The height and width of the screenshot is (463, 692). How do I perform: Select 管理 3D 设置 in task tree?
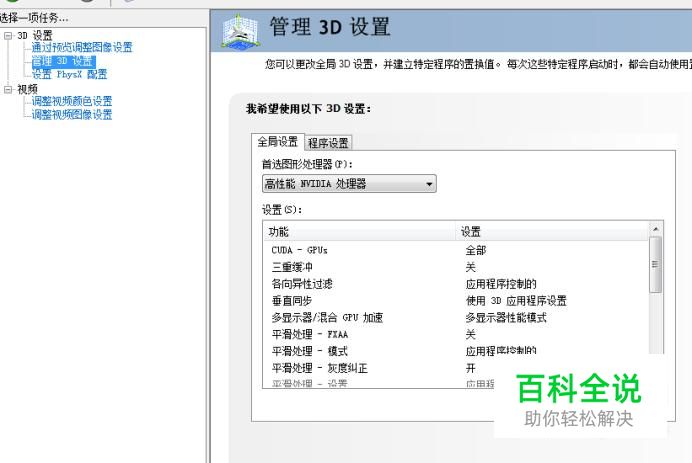click(63, 61)
